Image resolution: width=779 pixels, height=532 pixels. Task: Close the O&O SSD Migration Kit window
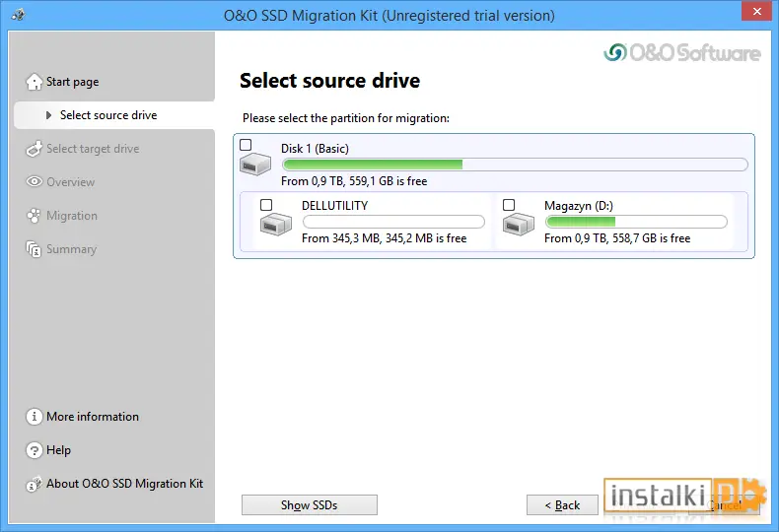756,11
